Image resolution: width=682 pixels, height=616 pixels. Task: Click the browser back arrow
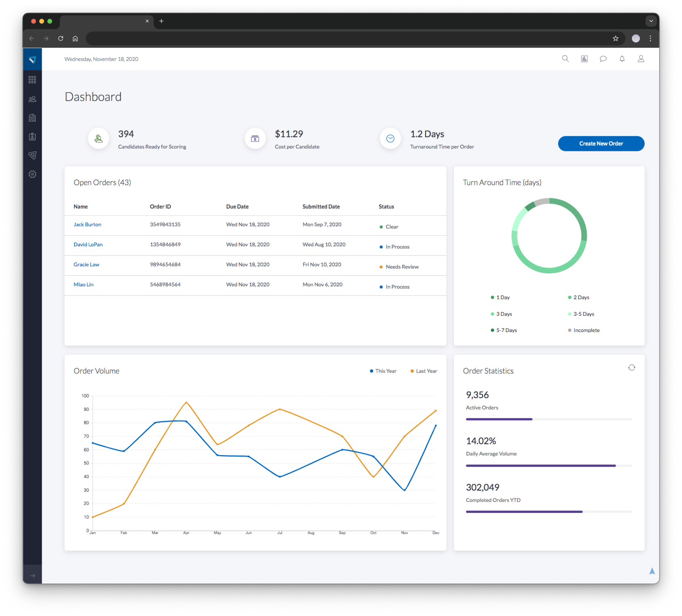32,38
